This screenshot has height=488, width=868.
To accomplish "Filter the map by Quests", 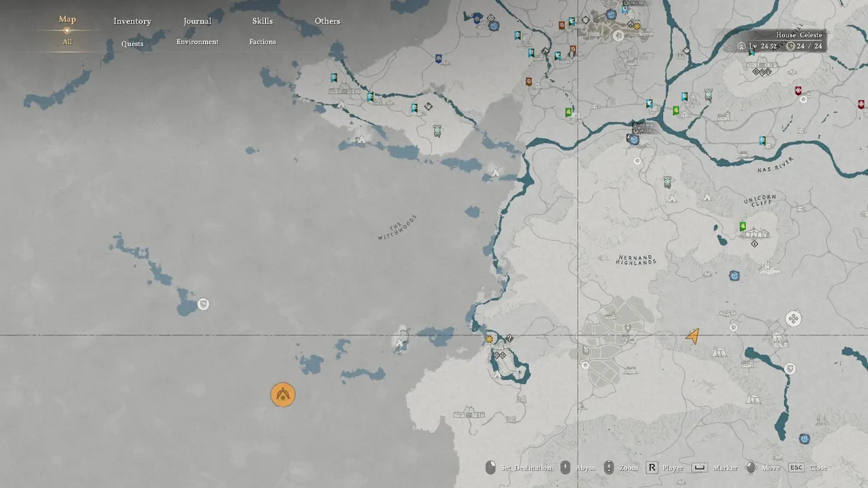I will (132, 44).
